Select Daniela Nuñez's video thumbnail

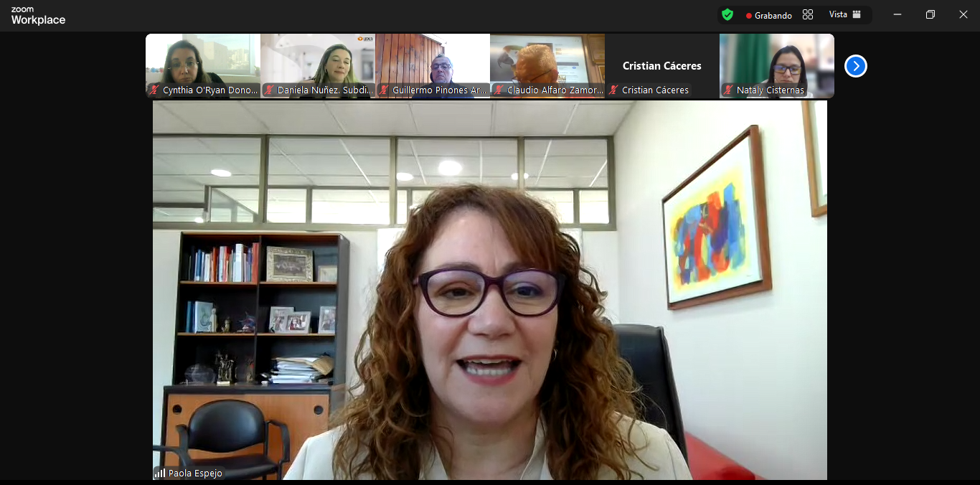click(x=318, y=61)
